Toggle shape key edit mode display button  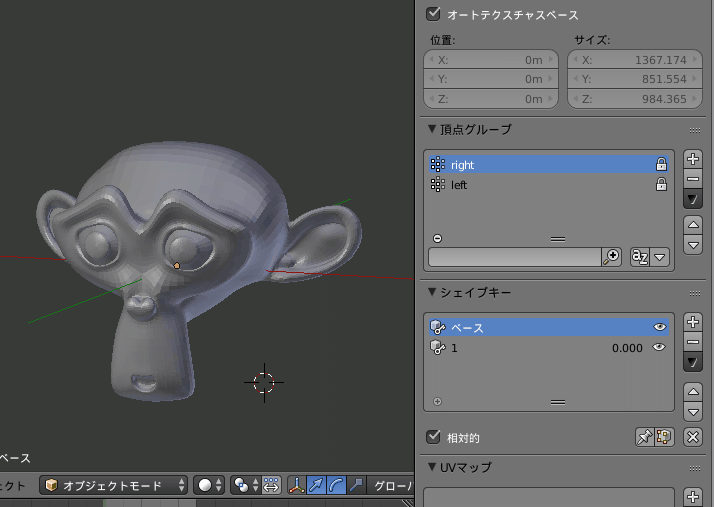(664, 437)
